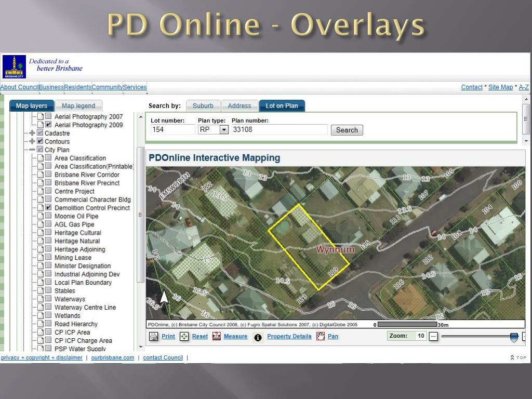Click the page icon beside Moonie Oil Pipe
The width and height of the screenshot is (532, 399).
[x=41, y=216]
